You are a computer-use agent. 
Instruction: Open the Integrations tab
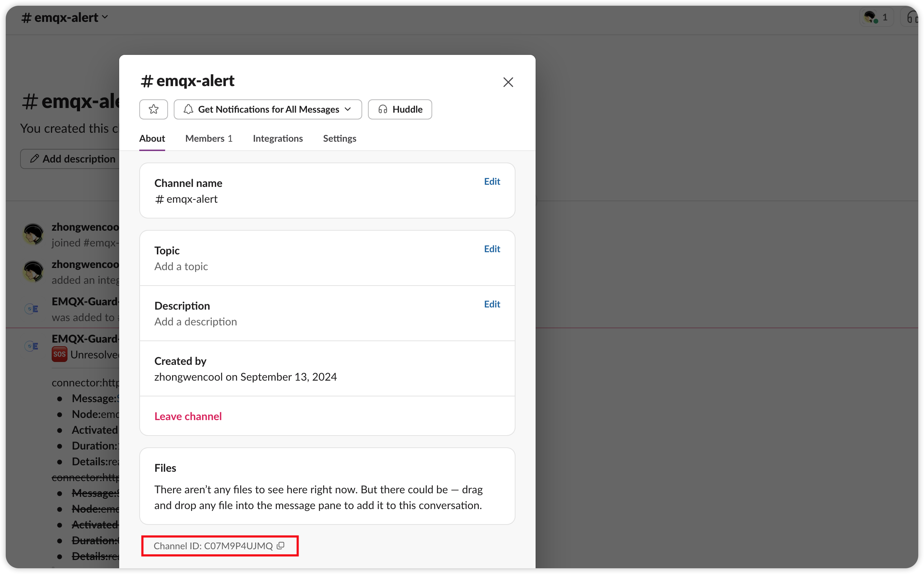(277, 138)
